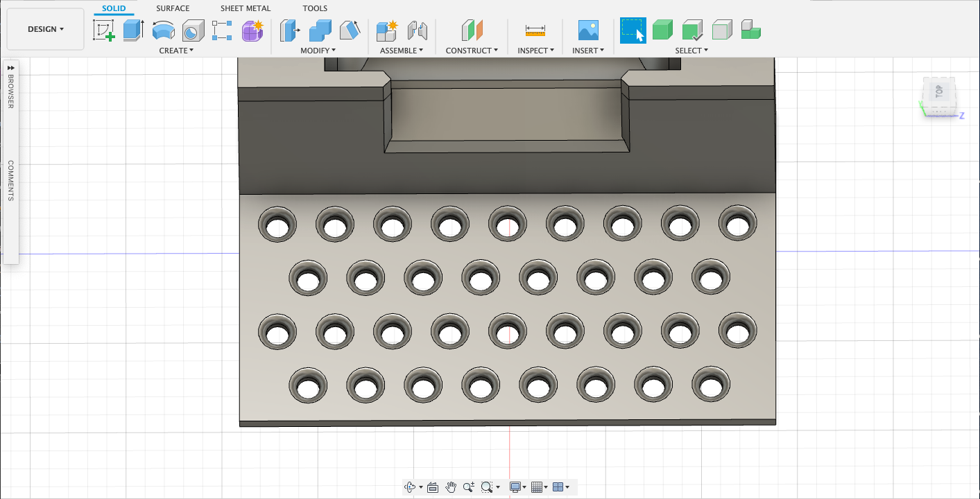Click the Viewports layout icon
This screenshot has height=499, width=980.
558,487
